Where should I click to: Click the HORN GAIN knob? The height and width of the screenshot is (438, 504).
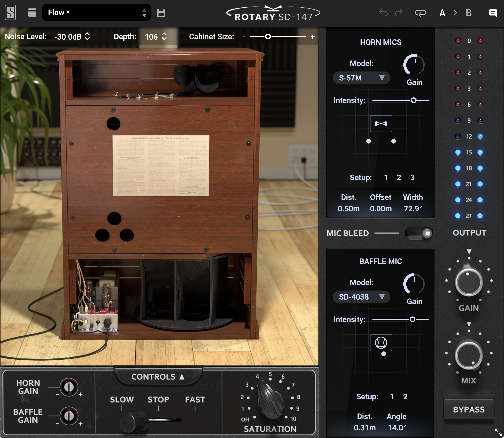69,387
